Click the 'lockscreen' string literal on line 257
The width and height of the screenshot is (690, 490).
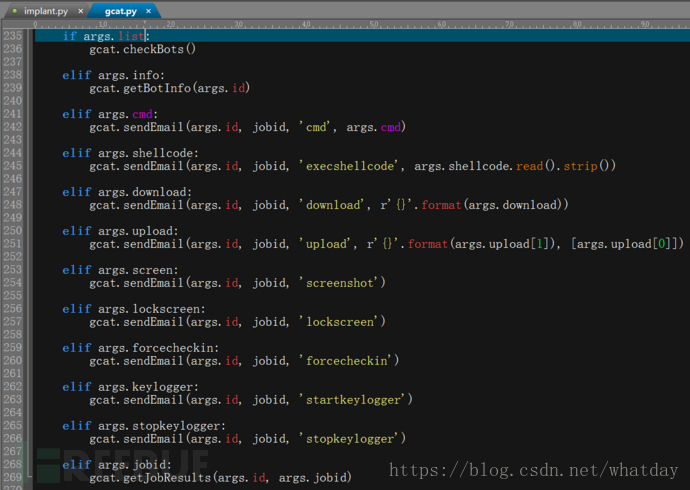(339, 322)
